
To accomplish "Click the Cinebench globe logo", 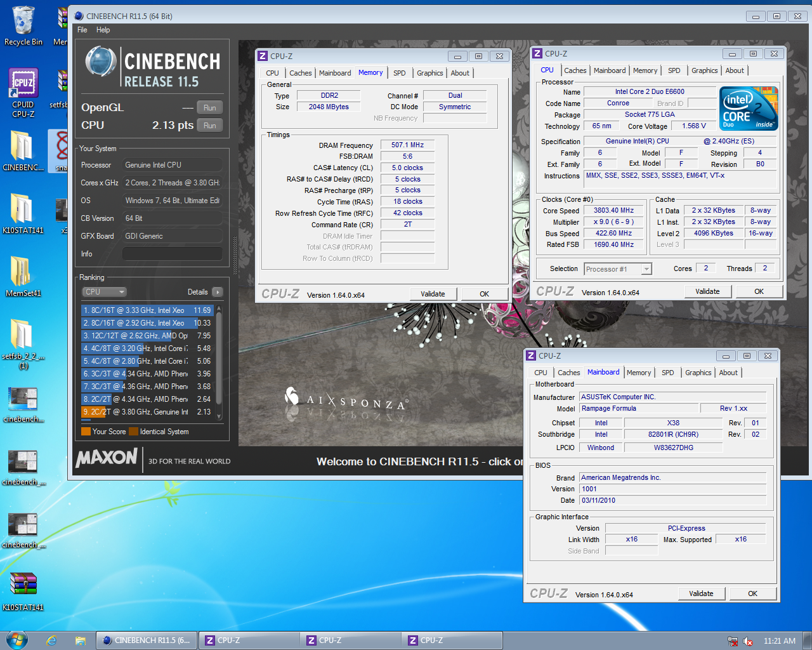I will click(100, 62).
